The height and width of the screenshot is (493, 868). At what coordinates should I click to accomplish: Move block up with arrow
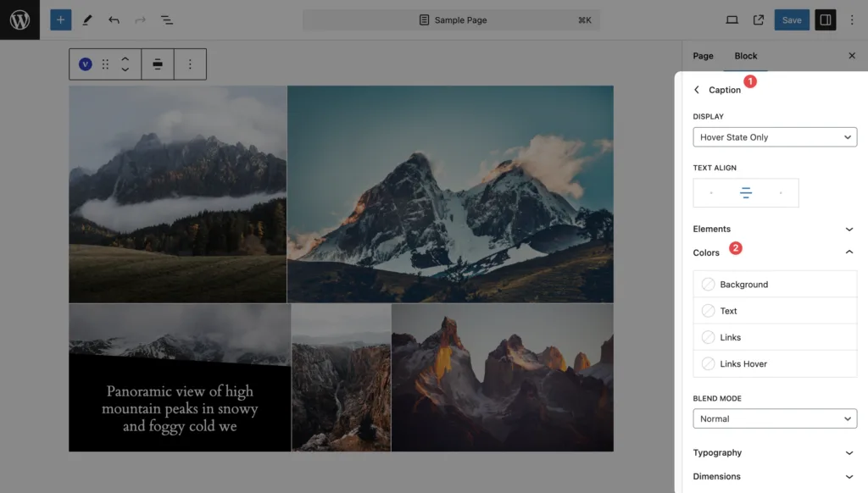tap(125, 58)
